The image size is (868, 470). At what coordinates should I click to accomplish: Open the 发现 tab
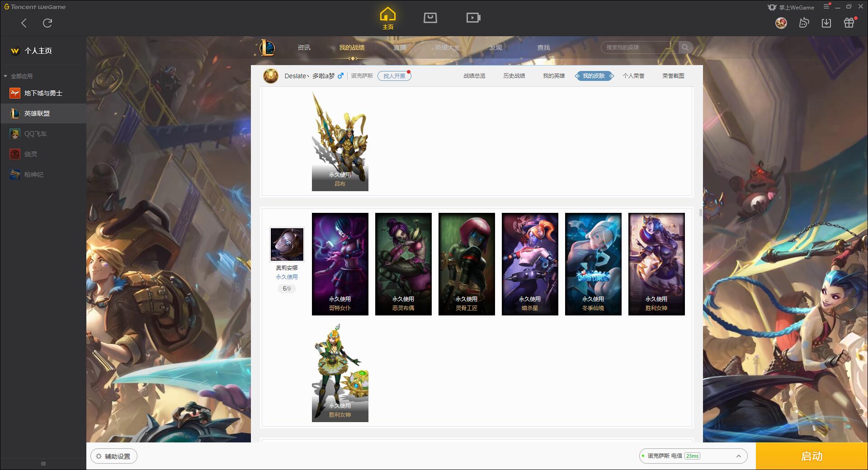point(495,47)
